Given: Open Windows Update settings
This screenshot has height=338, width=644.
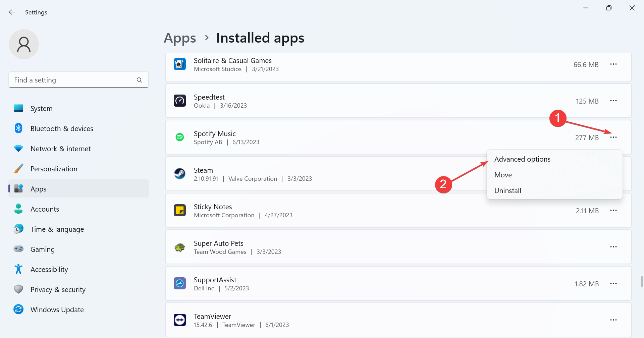Looking at the screenshot, I should [78, 309].
